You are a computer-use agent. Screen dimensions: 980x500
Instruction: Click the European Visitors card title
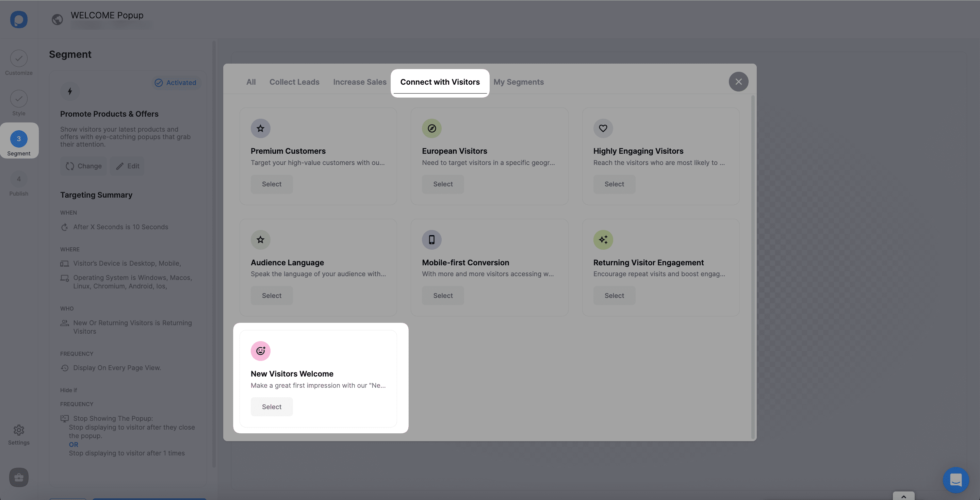(454, 151)
